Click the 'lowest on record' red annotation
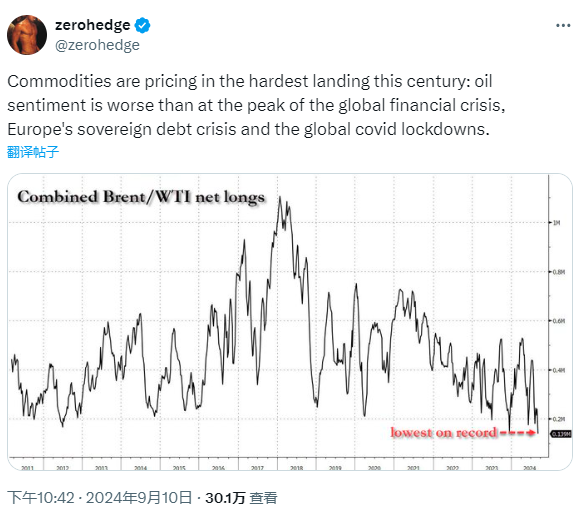This screenshot has width=588, height=523. pos(443,432)
